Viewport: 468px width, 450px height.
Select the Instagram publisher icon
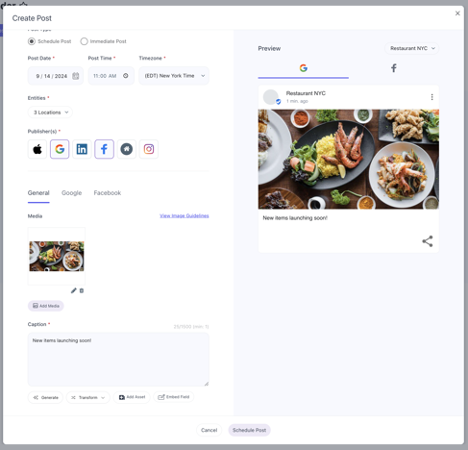(149, 149)
